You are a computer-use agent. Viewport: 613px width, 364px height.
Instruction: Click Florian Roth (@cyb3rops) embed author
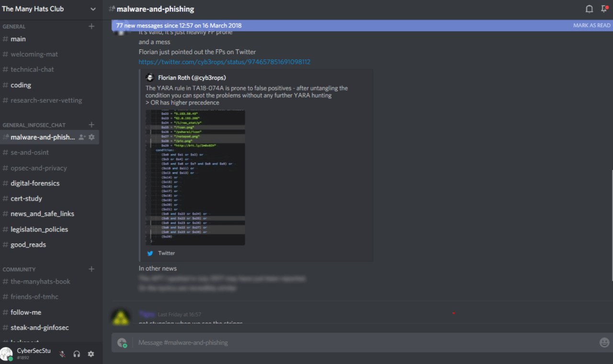[192, 78]
